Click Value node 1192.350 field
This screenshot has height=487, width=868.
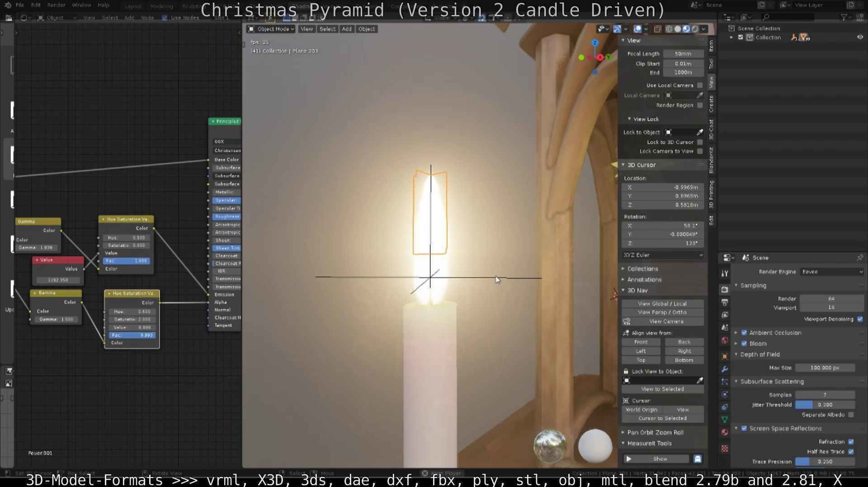58,280
